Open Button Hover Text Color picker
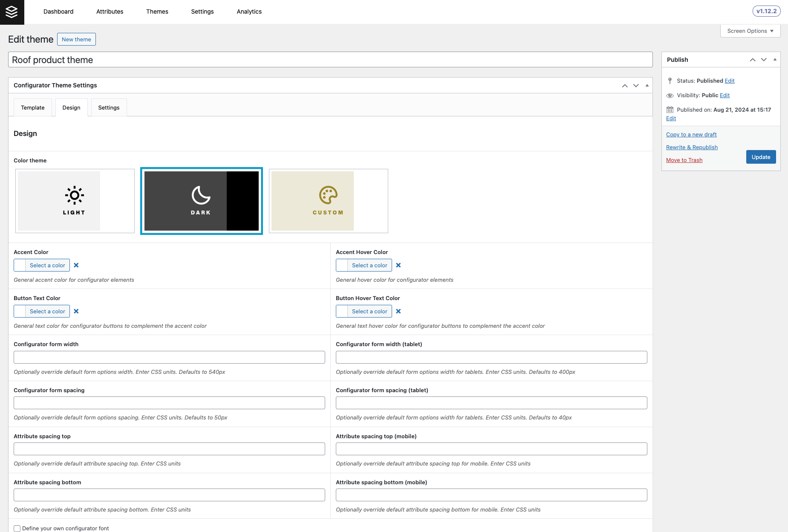The image size is (788, 532). (364, 311)
